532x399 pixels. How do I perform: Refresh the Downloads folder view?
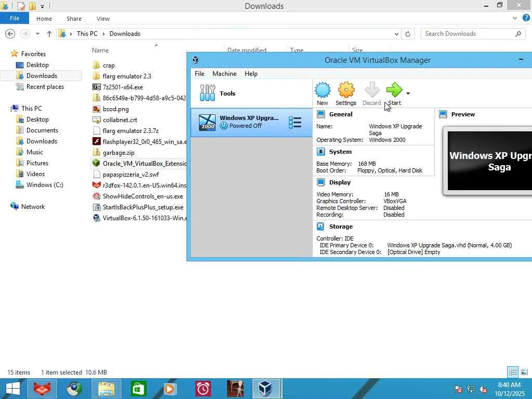point(408,34)
